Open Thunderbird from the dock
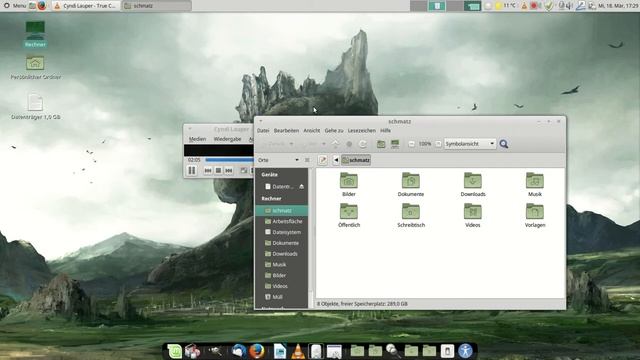Viewport: 640px width, 360px height. click(239, 351)
